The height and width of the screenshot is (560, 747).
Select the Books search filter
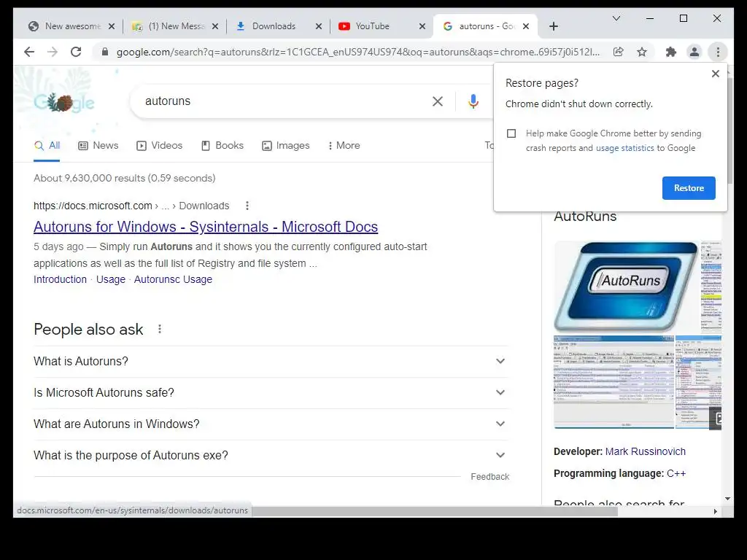point(222,145)
